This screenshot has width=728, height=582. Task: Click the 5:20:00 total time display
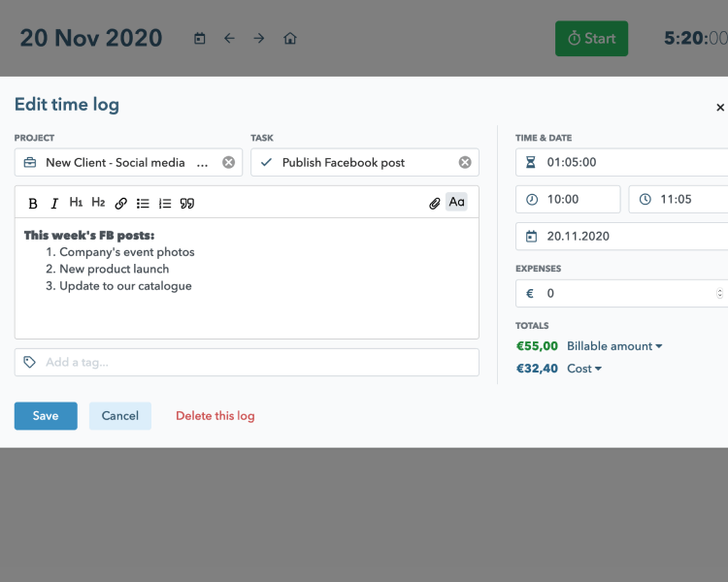coord(696,39)
